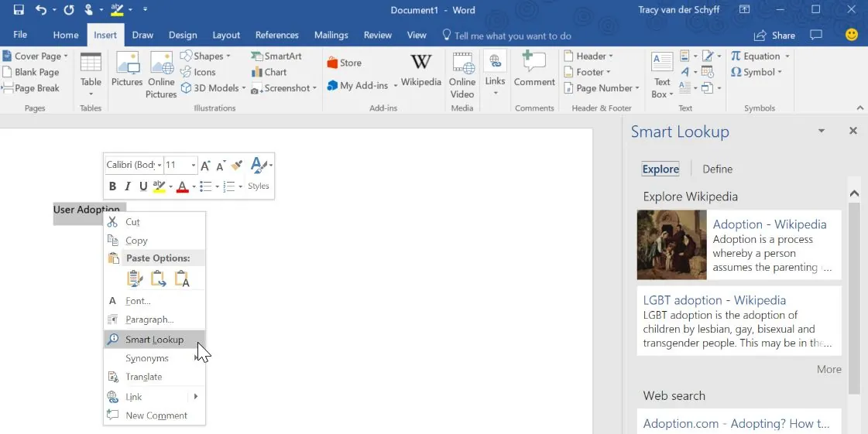868x434 pixels.
Task: Click the Redo/Repeat icon
Action: coord(68,10)
